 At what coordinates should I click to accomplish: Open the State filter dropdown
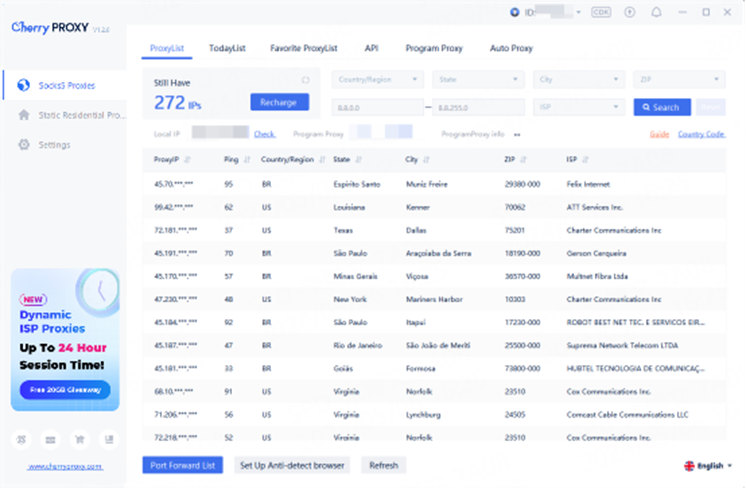click(479, 79)
